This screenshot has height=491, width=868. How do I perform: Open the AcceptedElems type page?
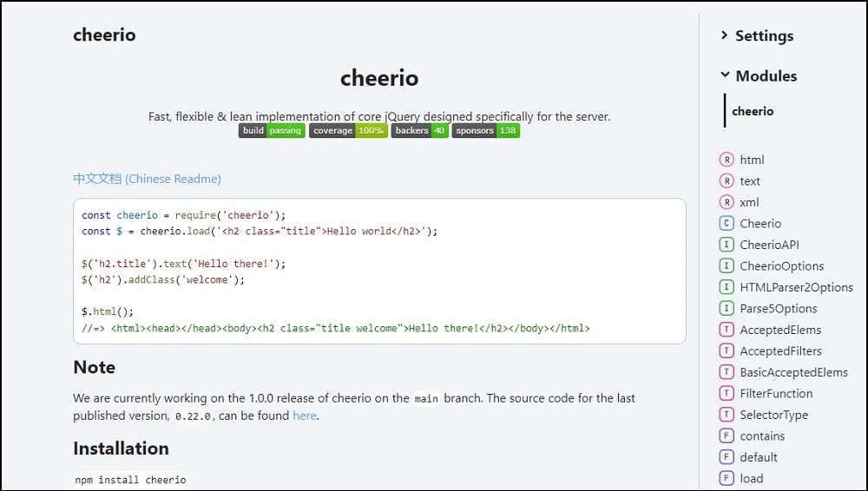pos(780,330)
